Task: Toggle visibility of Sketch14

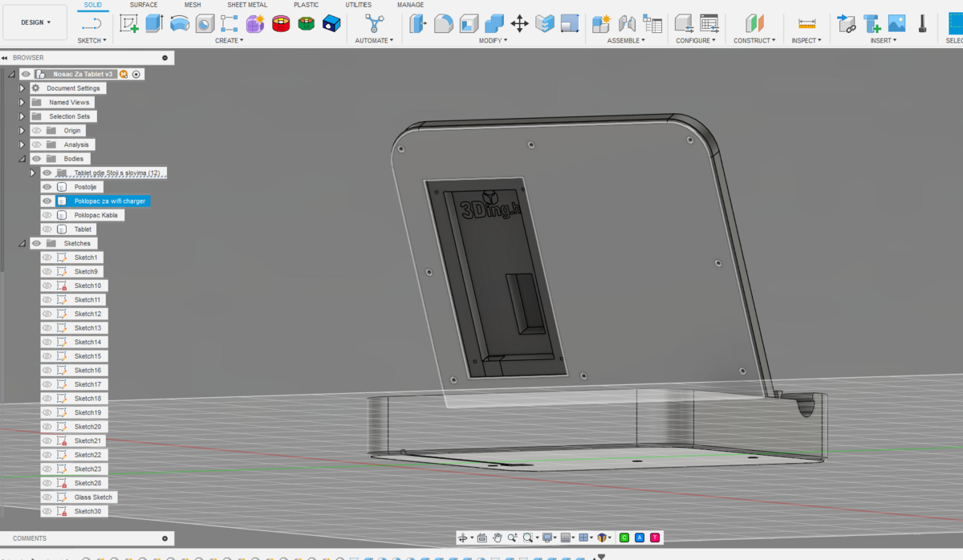Action: [47, 342]
